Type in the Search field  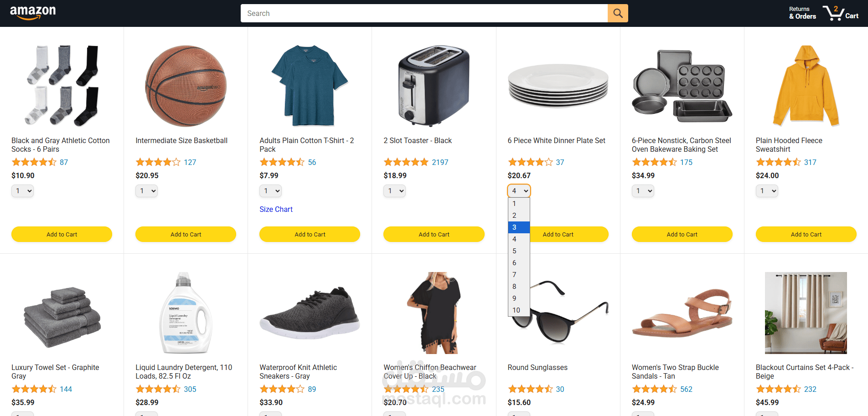coord(424,13)
